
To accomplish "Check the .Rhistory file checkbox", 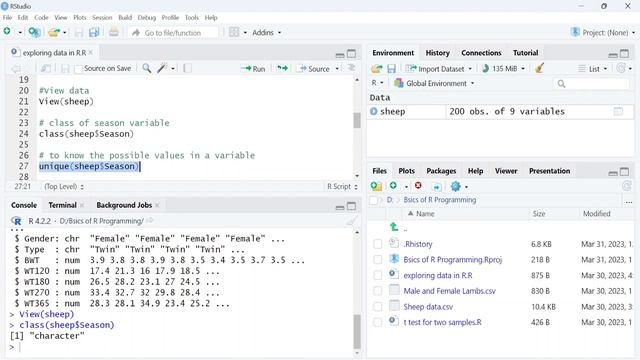I will click(x=378, y=244).
